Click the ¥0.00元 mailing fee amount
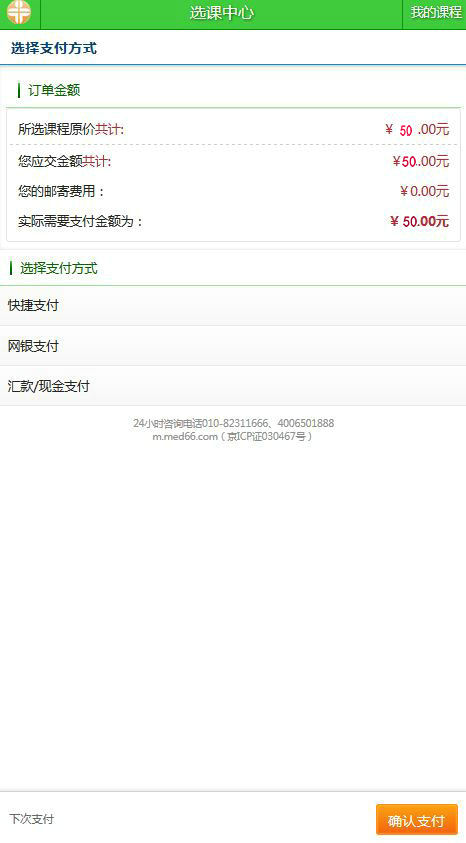Viewport: 466px width, 843px height. pos(425,191)
